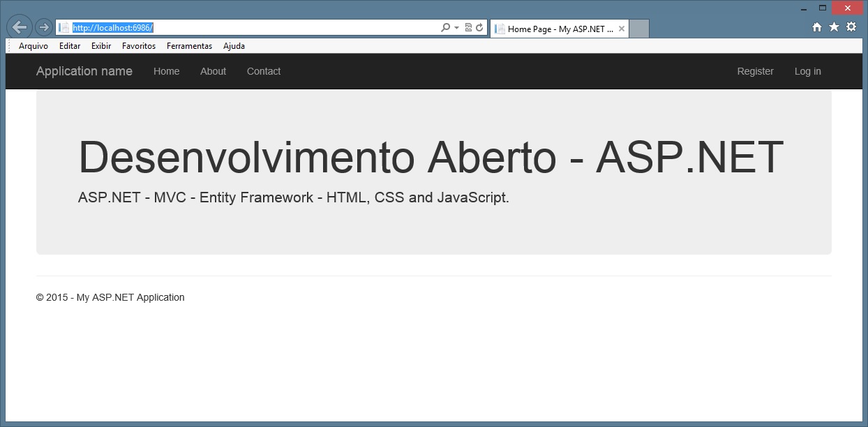
Task: Open Favorites with the star icon
Action: click(x=834, y=27)
